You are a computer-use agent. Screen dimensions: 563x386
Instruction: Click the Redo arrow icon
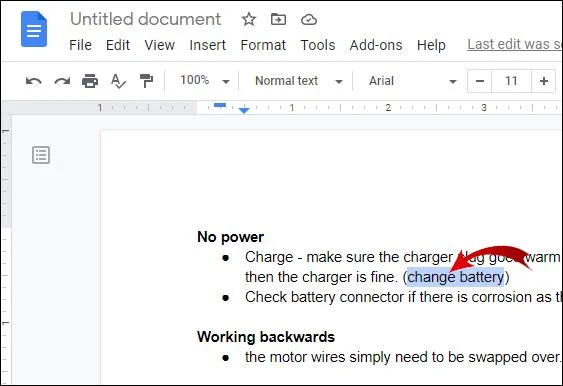(62, 81)
